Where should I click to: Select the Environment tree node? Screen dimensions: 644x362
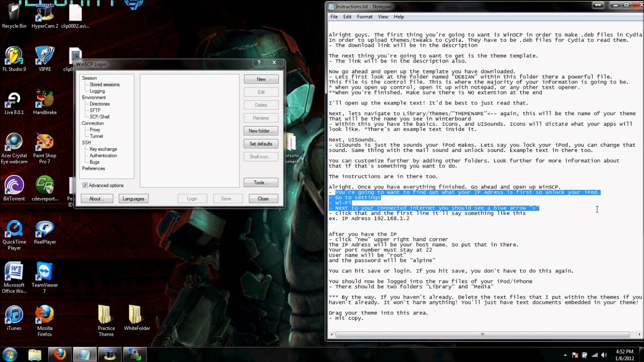point(94,98)
